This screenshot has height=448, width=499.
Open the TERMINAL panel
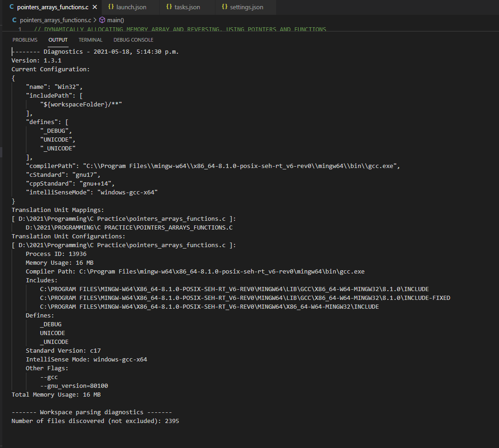90,40
